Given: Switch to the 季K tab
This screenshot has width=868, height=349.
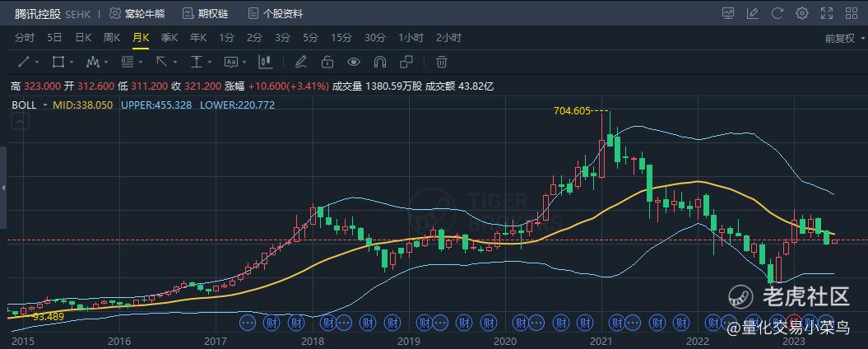Looking at the screenshot, I should (x=169, y=38).
